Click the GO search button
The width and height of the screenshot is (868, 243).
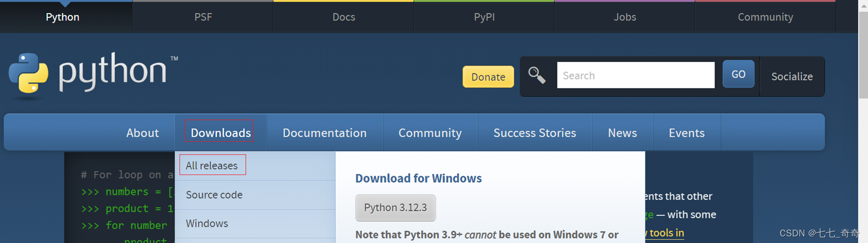(x=738, y=74)
